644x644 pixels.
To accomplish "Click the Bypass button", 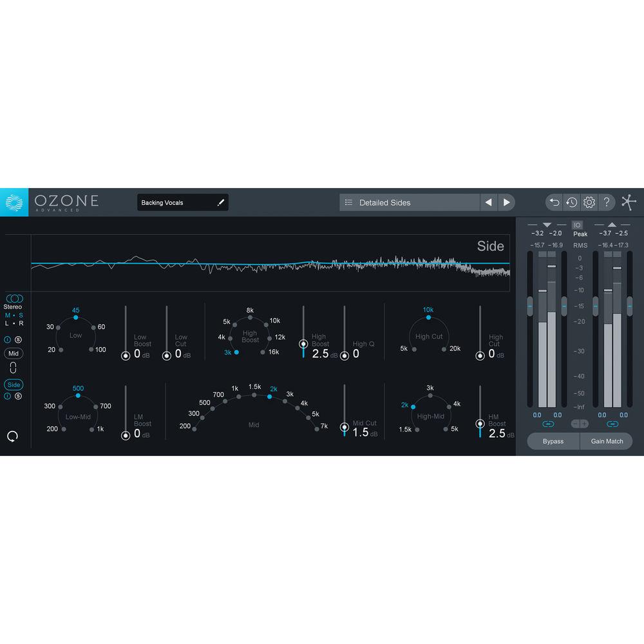I will tap(553, 441).
